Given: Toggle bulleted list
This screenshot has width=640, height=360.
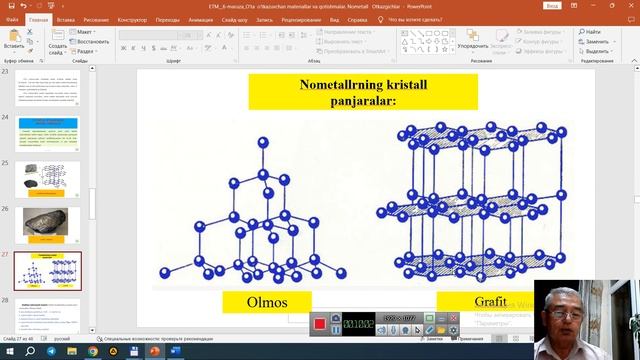Looking at the screenshot, I should pyautogui.click(x=248, y=36).
